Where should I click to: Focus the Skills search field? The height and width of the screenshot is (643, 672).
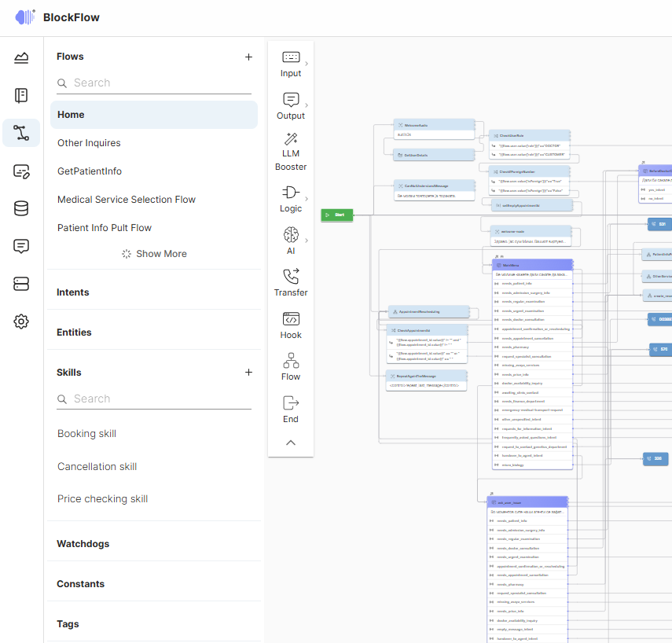coord(154,399)
